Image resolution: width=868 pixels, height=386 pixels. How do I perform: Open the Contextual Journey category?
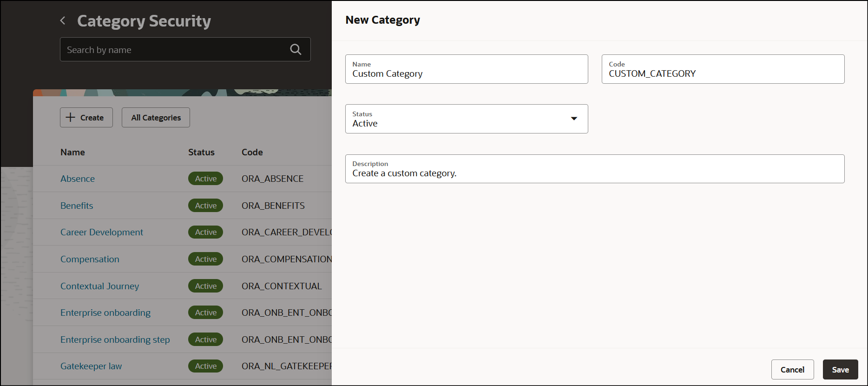pyautogui.click(x=99, y=286)
